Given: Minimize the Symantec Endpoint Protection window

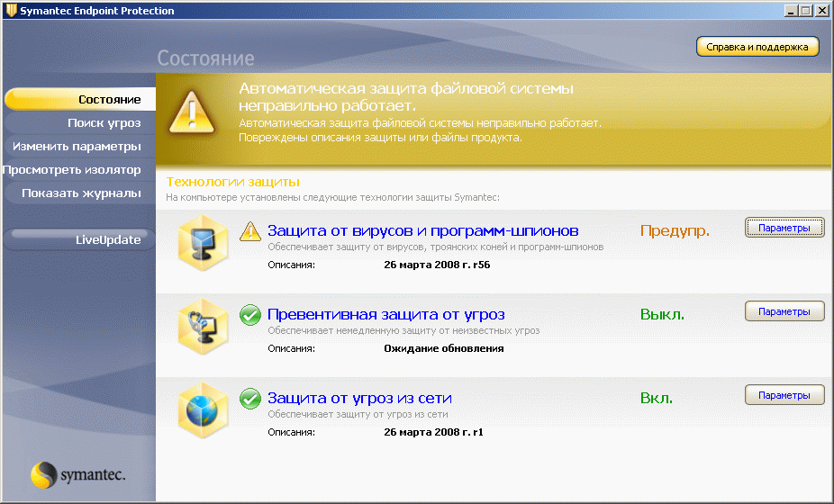Looking at the screenshot, I should pyautogui.click(x=792, y=10).
